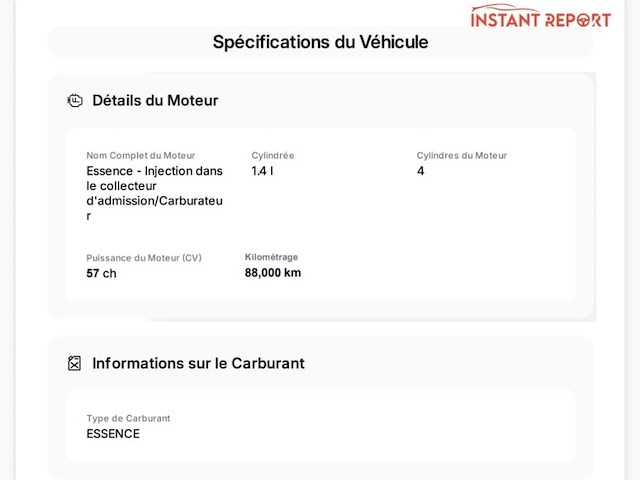Select the Spécifications du Véhicule title
Image resolution: width=640 pixels, height=480 pixels.
coord(320,42)
